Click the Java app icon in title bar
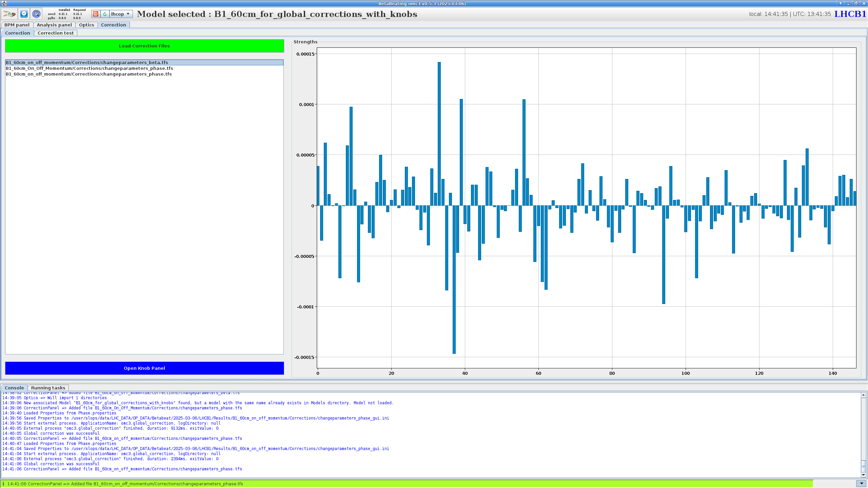 coord(3,3)
